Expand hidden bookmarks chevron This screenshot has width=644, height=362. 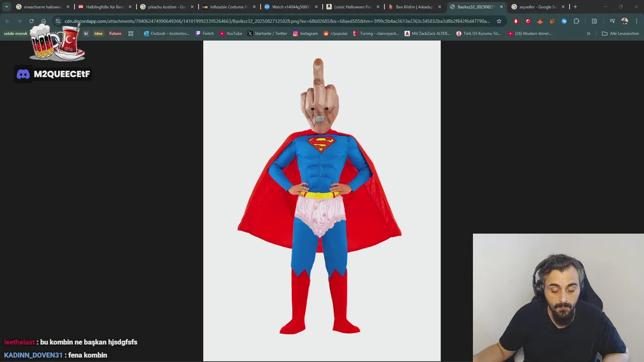[589, 34]
